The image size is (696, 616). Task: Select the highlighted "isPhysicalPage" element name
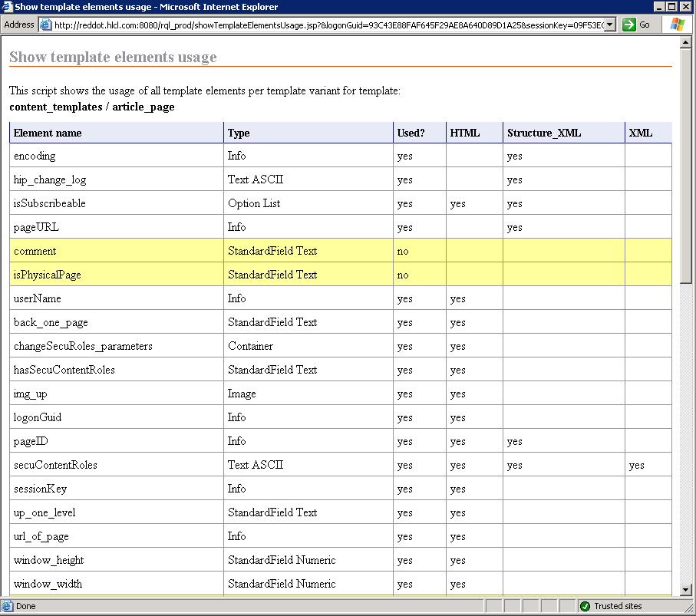48,275
